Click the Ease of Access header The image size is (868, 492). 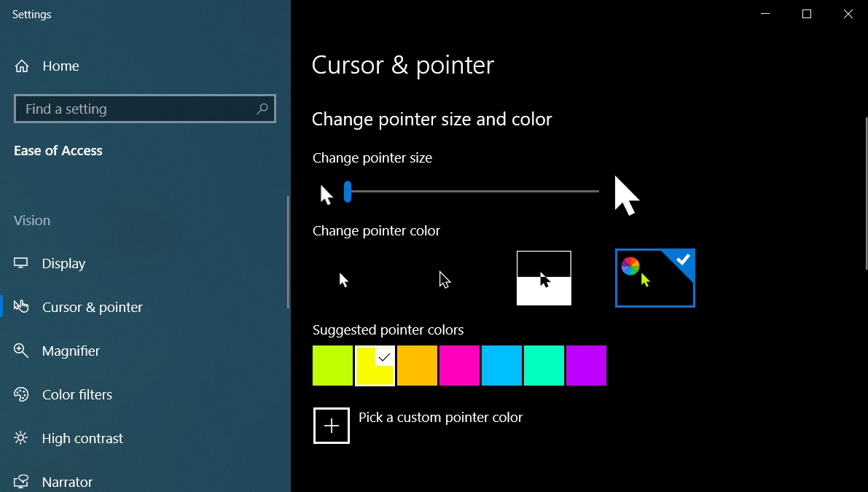(x=58, y=150)
